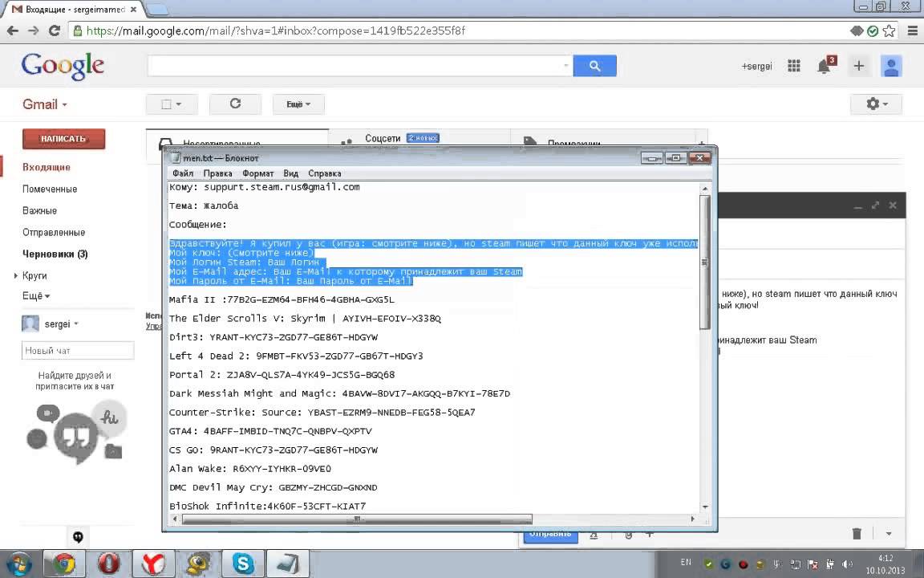Click the Action Center flag tray icon
Viewport: 924px width, 578px height.
point(813,564)
